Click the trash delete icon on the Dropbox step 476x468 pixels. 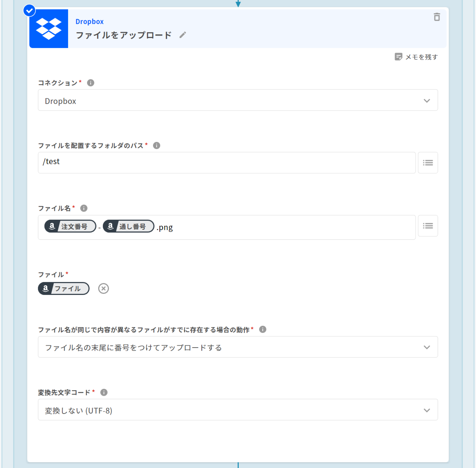pos(437,17)
